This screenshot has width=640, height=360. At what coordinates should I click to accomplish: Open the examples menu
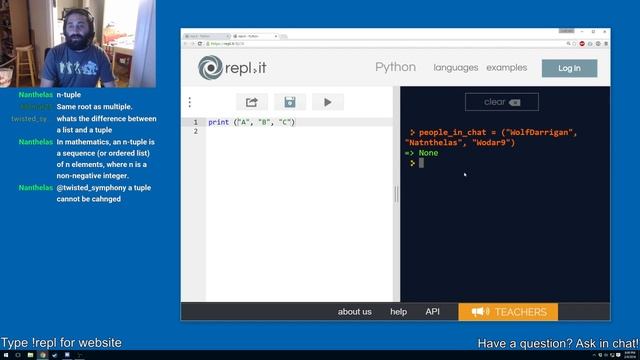[507, 68]
